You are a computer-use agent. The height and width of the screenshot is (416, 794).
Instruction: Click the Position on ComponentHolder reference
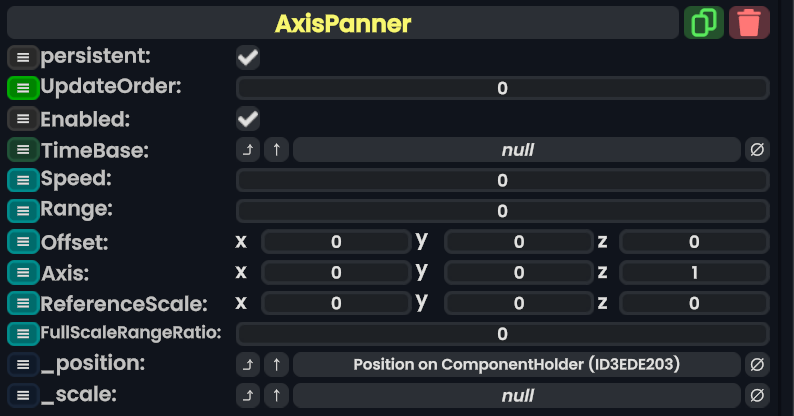click(x=516, y=365)
